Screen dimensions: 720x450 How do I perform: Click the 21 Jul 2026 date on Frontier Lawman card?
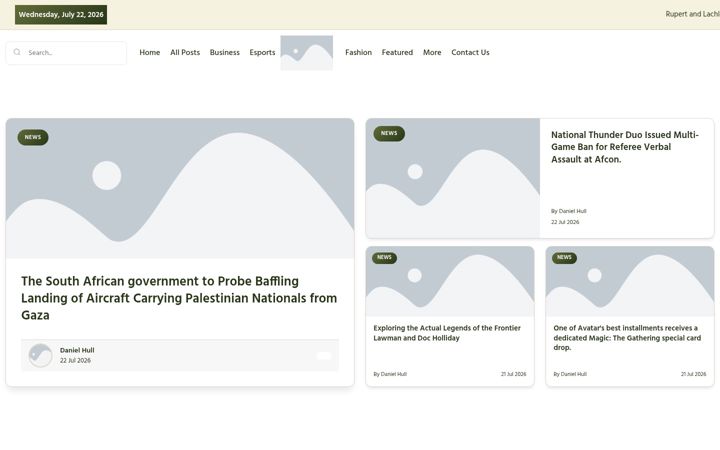click(513, 374)
